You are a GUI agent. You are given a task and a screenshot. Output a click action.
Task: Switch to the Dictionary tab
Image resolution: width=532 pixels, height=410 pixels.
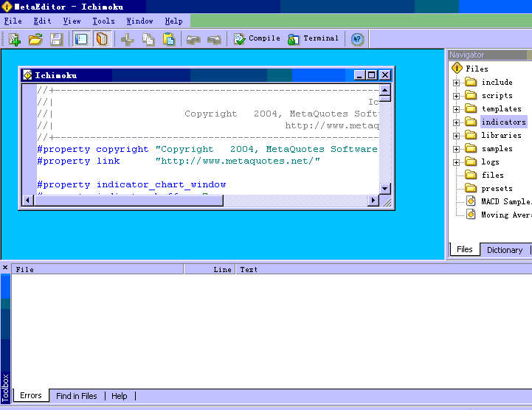point(504,250)
